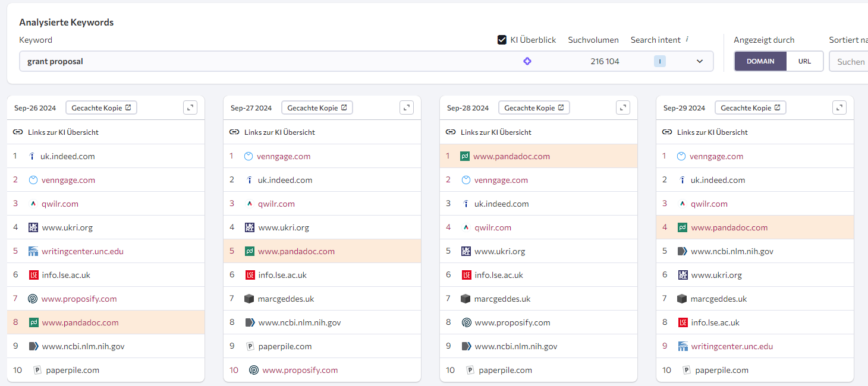Select the DOMAIN display toggle
This screenshot has height=386, width=868.
pos(760,61)
